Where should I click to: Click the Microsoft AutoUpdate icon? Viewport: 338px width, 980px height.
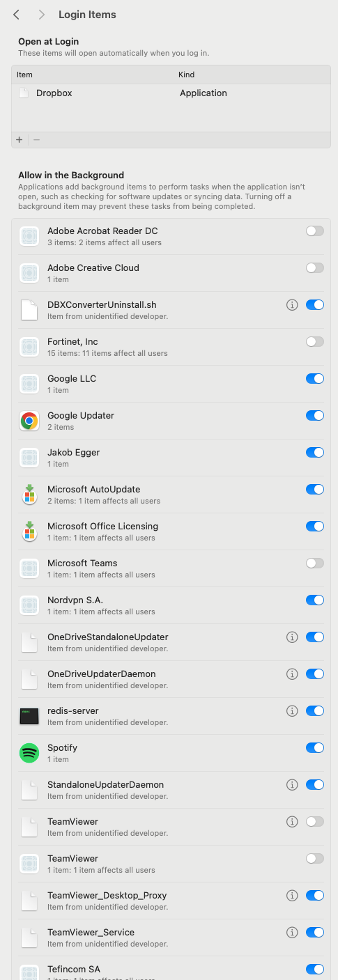[29, 495]
